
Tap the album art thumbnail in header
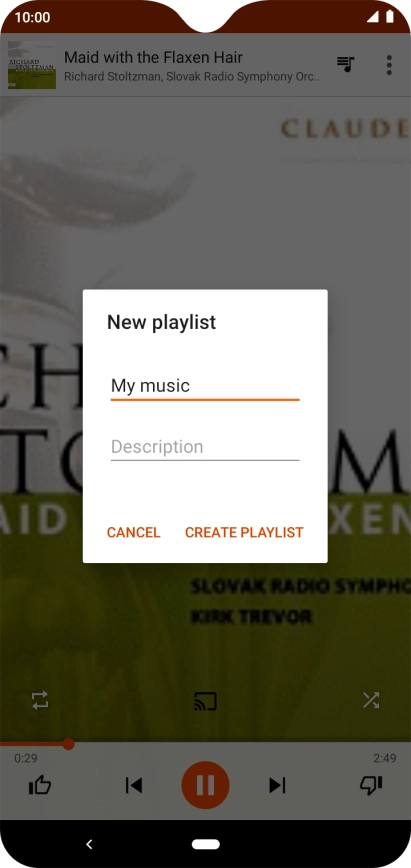click(32, 65)
